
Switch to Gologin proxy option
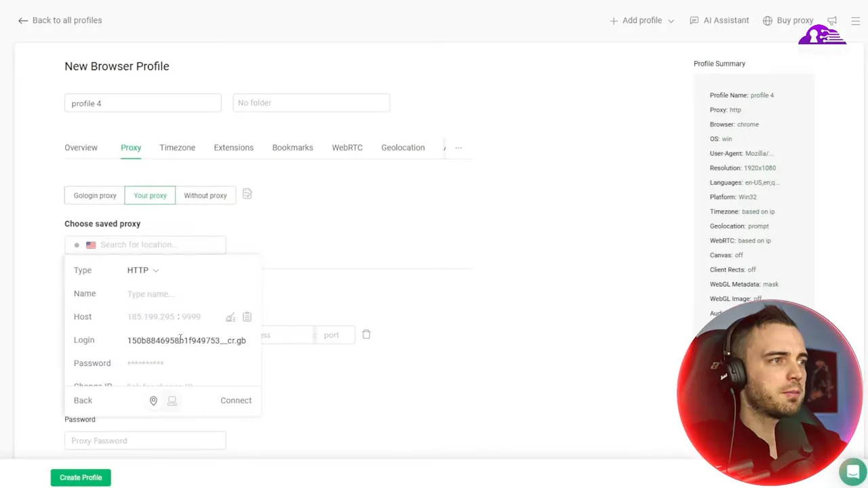pos(95,195)
